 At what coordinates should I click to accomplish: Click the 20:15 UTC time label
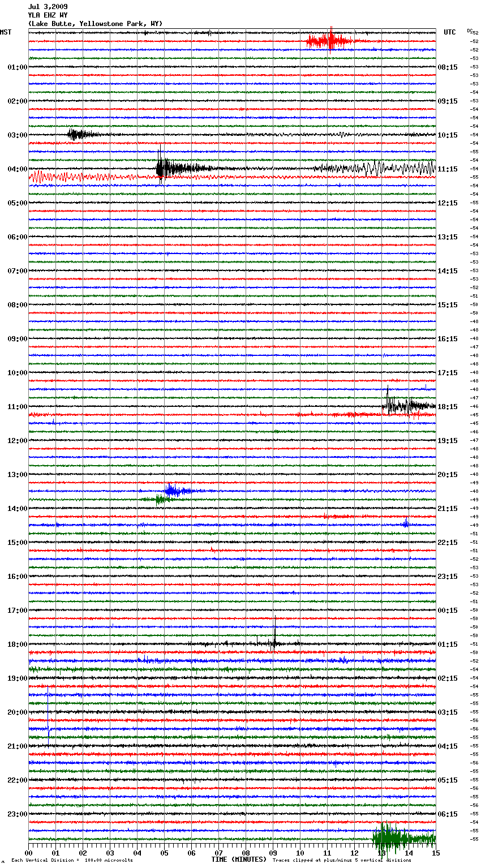tap(448, 475)
